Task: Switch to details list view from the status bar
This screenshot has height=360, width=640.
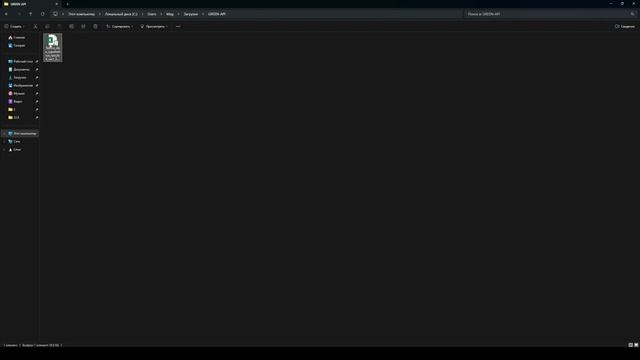Action: (630, 345)
